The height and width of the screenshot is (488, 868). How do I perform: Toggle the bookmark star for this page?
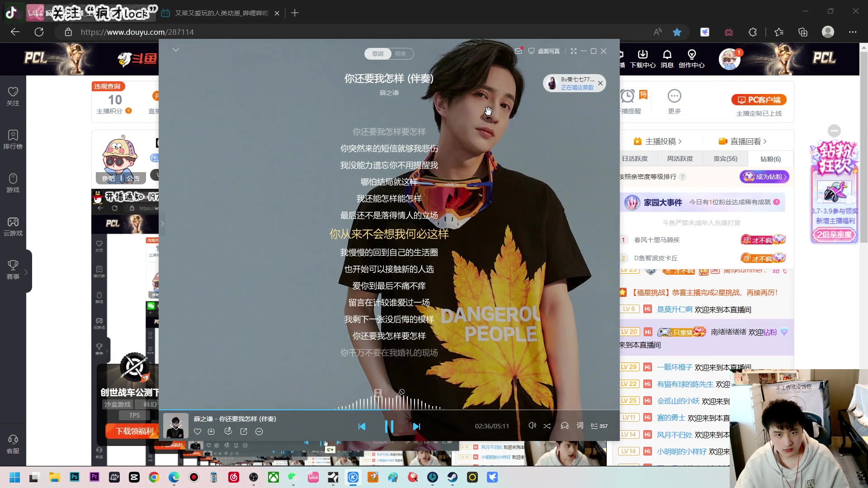[677, 32]
